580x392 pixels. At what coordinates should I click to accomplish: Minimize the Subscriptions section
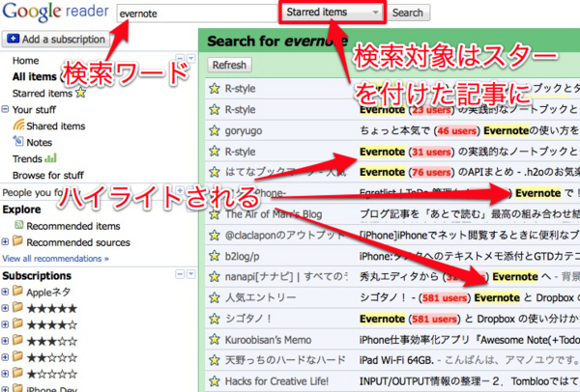[x=180, y=274]
